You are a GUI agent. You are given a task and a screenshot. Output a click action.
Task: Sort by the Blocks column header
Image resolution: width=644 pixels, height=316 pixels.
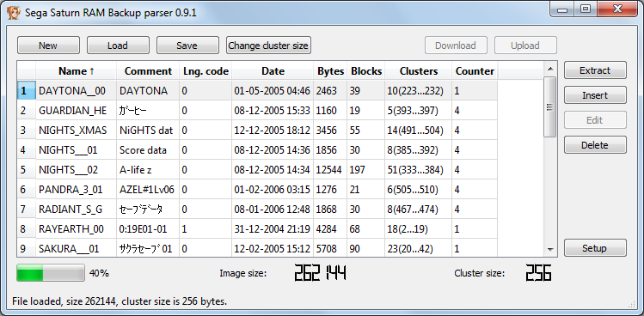[366, 71]
